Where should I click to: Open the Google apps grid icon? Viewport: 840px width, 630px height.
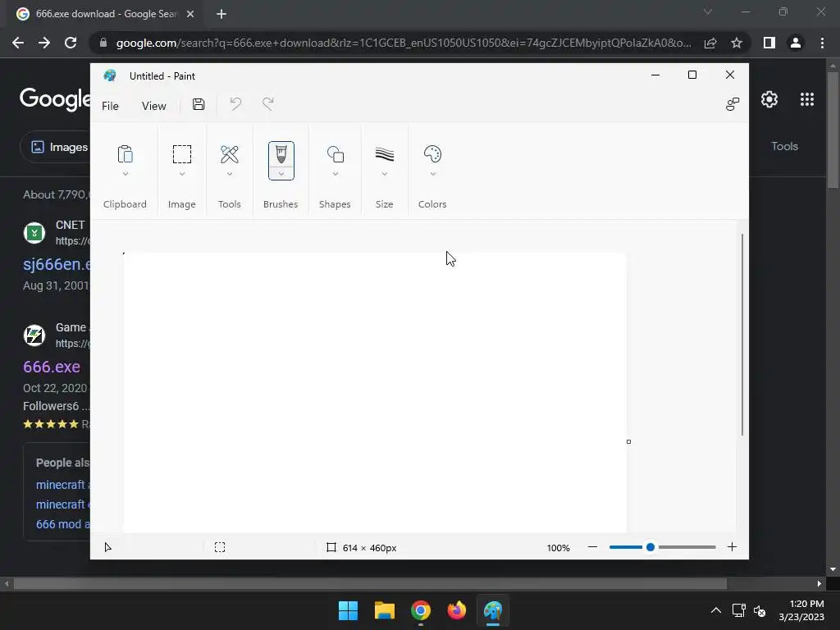coord(807,99)
